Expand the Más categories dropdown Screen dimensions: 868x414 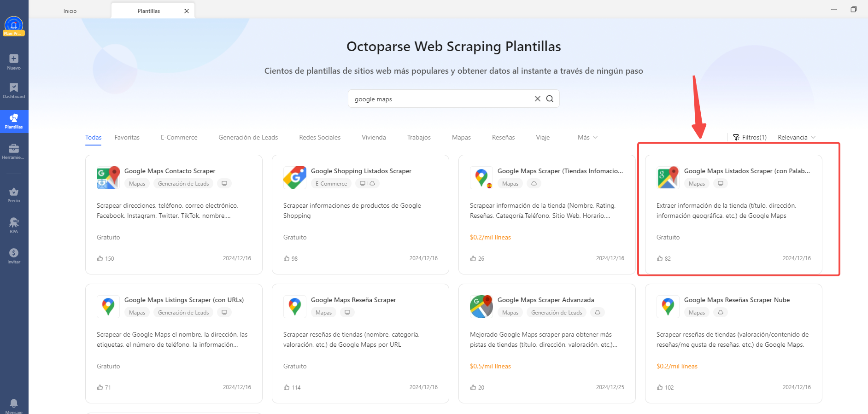tap(587, 137)
